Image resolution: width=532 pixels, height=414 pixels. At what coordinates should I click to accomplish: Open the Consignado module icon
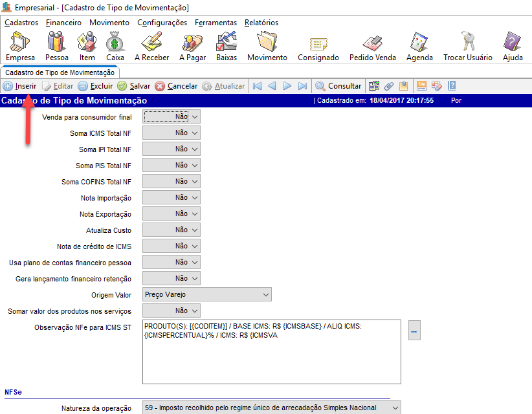pos(318,45)
